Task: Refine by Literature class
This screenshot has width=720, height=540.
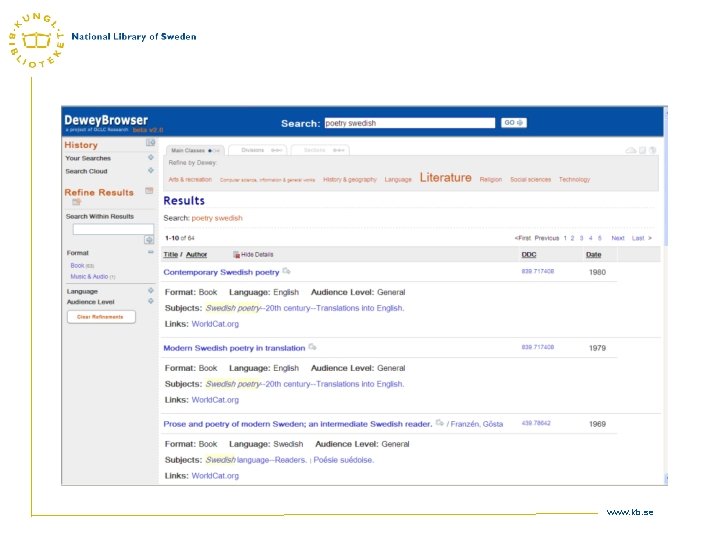Action: tap(445, 178)
